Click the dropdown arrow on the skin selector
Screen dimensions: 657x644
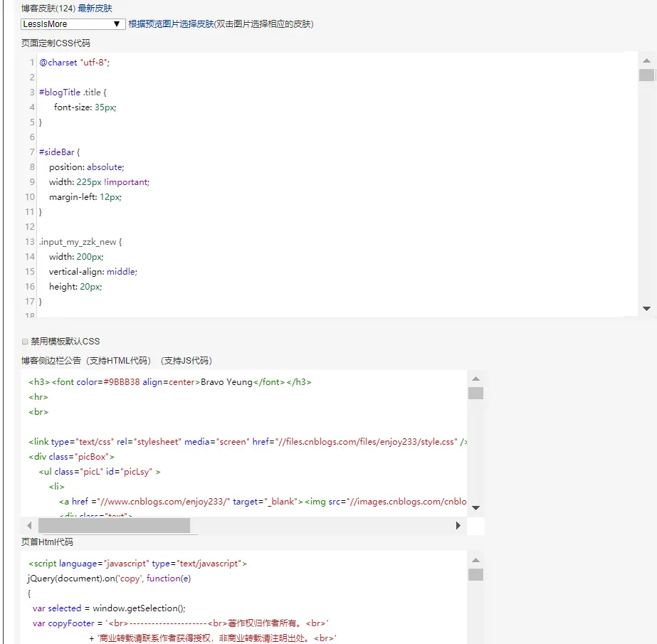118,23
